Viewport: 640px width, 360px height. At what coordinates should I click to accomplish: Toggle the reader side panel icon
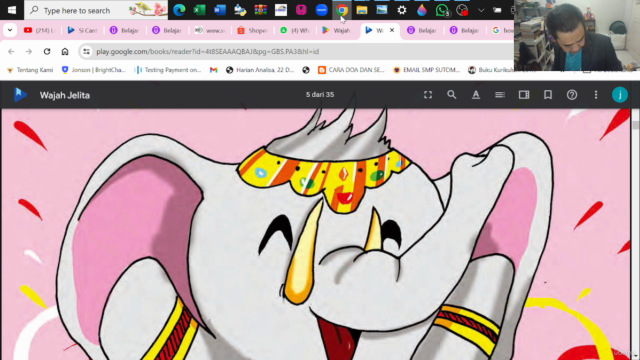(x=524, y=95)
